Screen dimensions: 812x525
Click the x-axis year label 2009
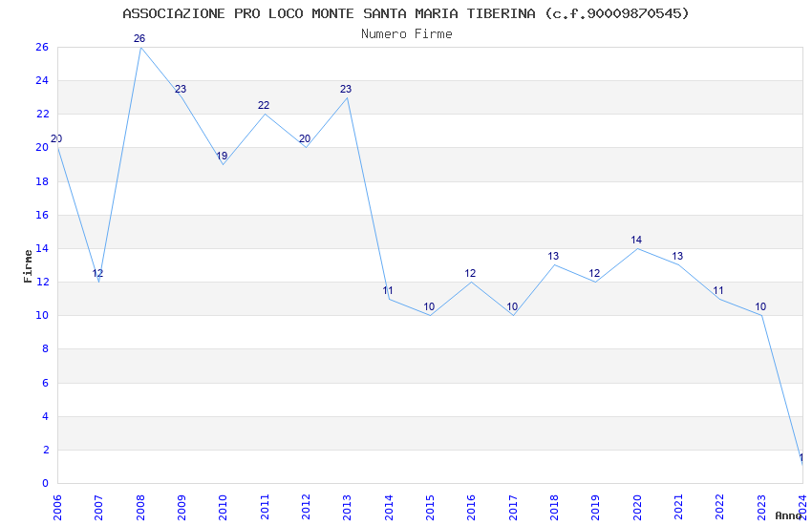pos(182,508)
